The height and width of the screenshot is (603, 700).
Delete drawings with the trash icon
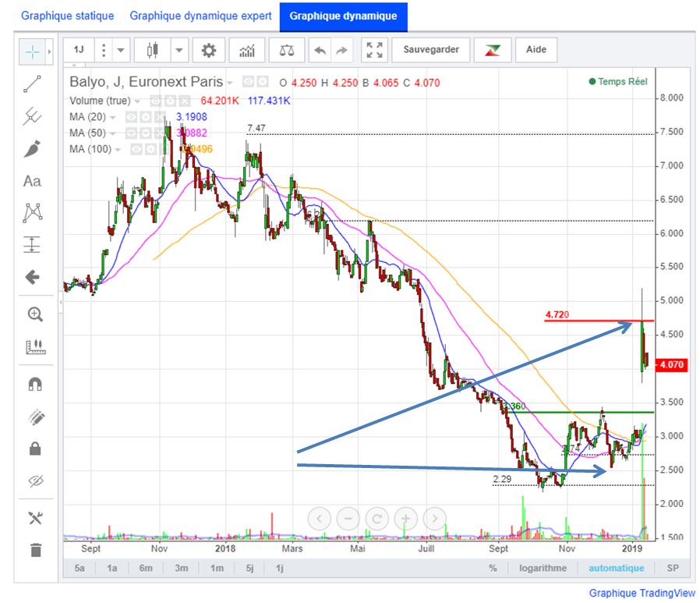pyautogui.click(x=34, y=550)
